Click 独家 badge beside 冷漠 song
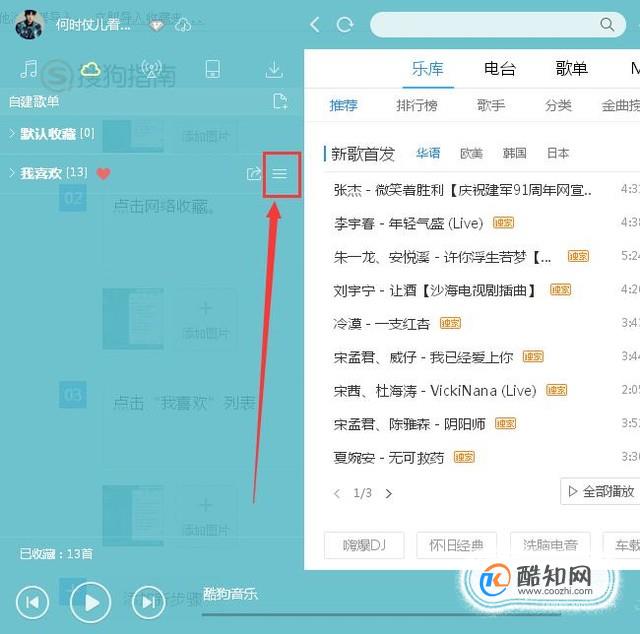640x634 pixels. [x=450, y=323]
